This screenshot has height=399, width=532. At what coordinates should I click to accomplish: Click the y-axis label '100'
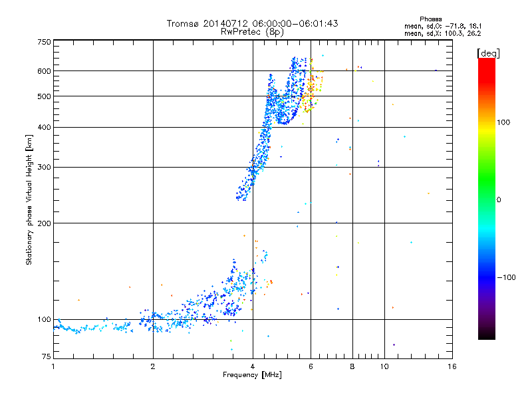pos(44,320)
